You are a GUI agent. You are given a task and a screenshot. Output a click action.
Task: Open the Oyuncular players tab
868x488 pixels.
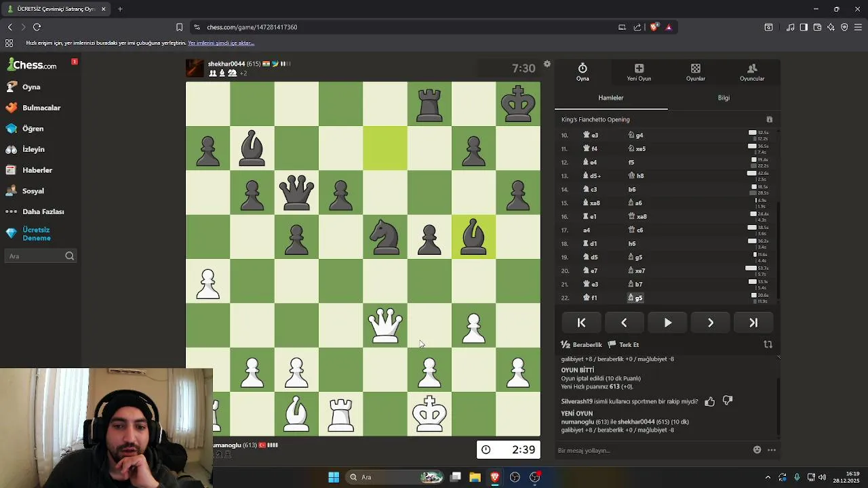[752, 73]
